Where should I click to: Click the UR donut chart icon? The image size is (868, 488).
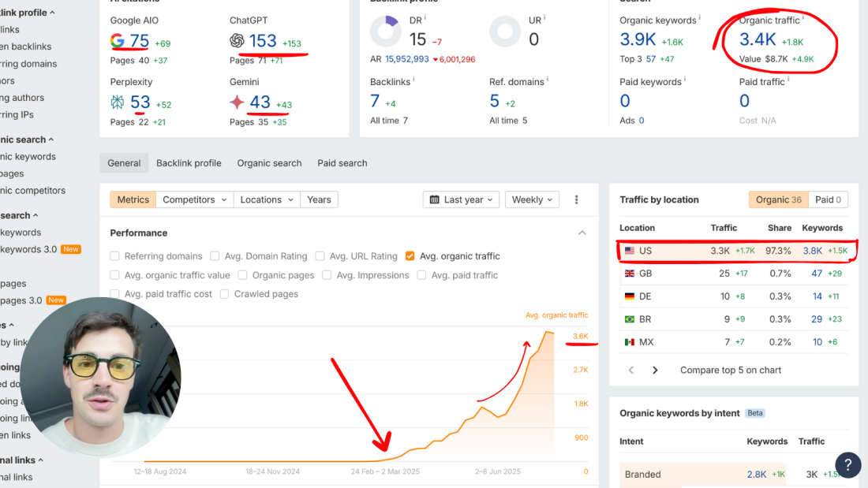(505, 32)
